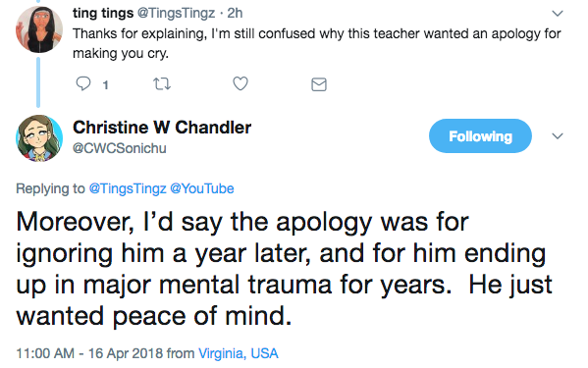Open Christine W Chandler's profile avatar
Screen dimensions: 588x368
39,138
